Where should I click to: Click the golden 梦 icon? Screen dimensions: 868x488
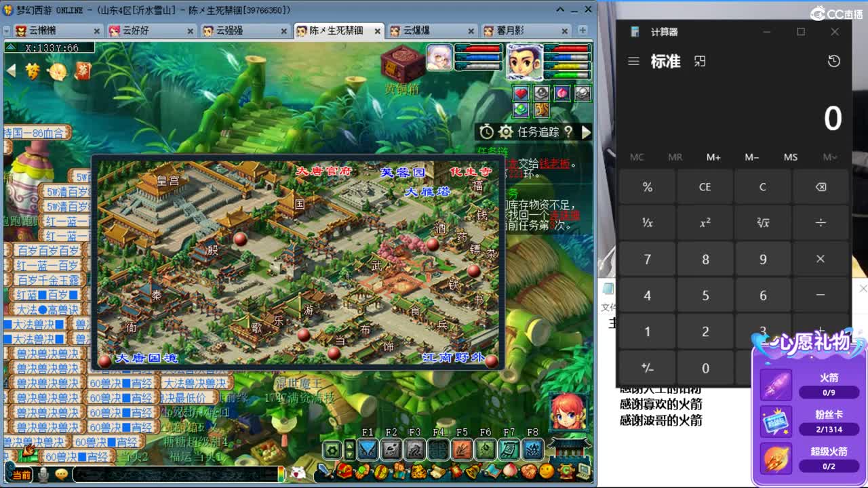click(33, 70)
